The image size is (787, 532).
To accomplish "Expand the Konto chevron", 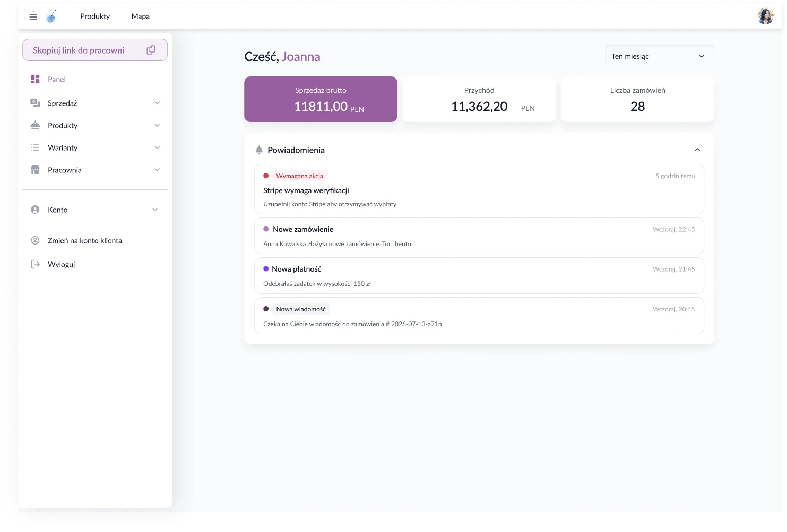I will pos(155,210).
